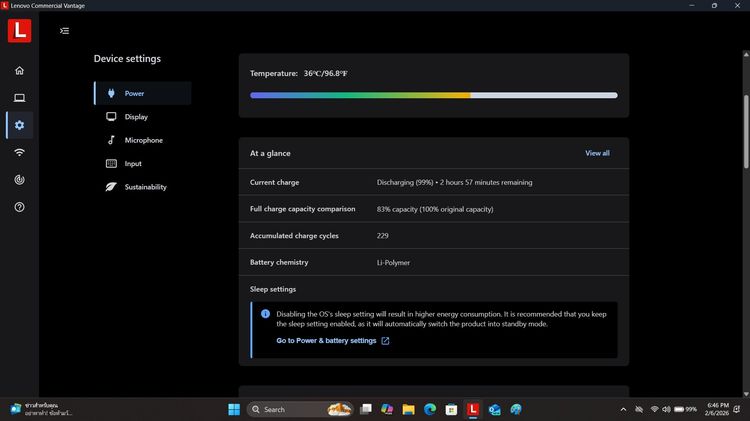Show hidden system tray icons
This screenshot has width=750, height=421.
(623, 410)
